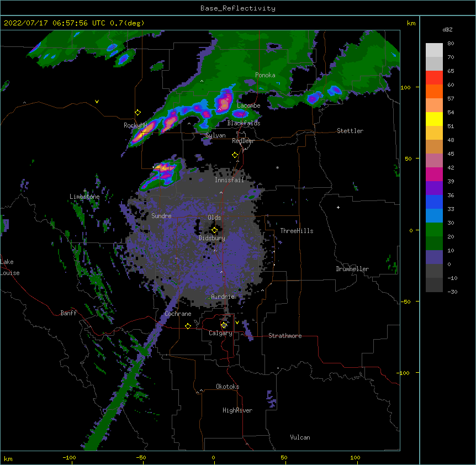Click the dBZ legend heading
This screenshot has width=476, height=465.
447,30
